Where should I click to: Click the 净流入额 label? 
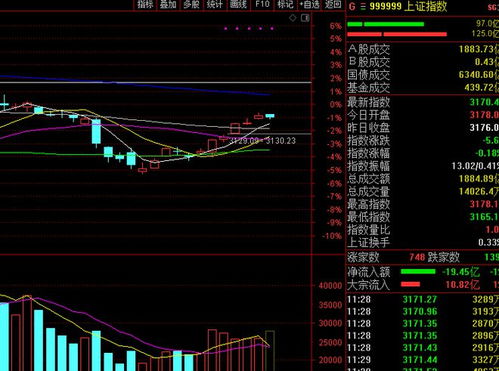click(x=369, y=272)
